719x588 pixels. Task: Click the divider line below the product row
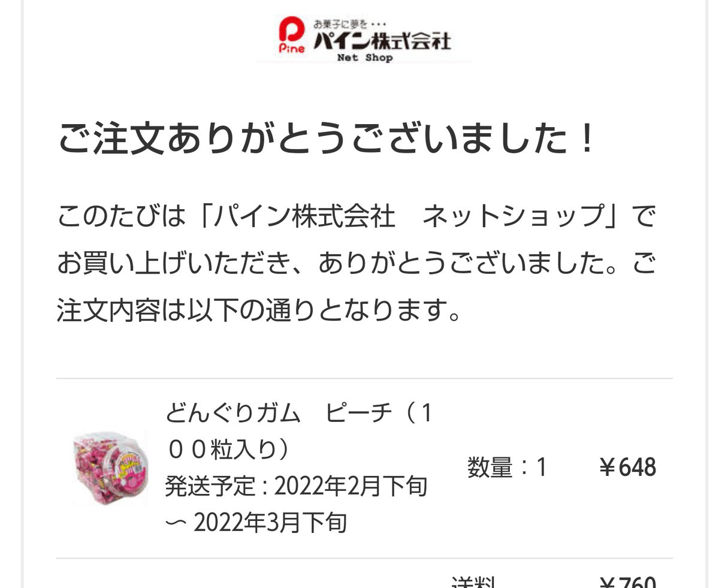(x=364, y=559)
